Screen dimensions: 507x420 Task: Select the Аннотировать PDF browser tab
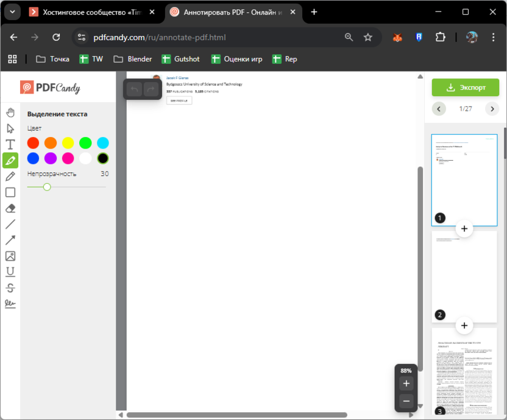point(233,12)
